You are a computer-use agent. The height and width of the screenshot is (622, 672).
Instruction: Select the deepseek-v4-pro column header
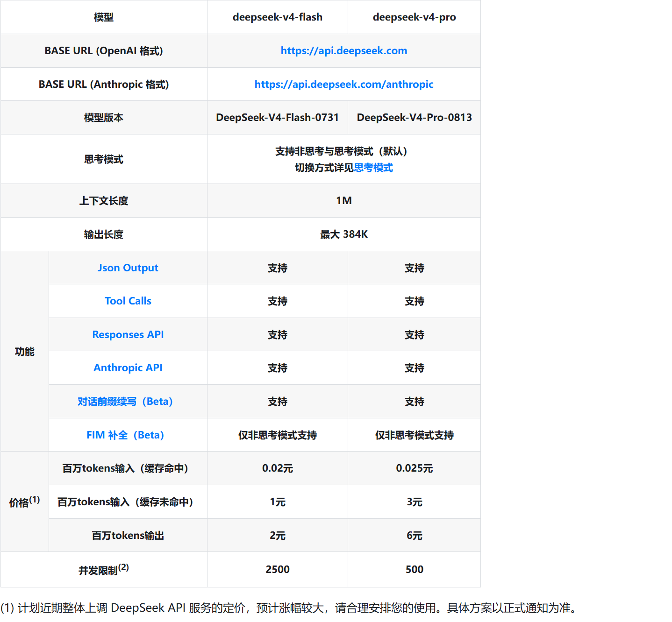click(x=415, y=17)
